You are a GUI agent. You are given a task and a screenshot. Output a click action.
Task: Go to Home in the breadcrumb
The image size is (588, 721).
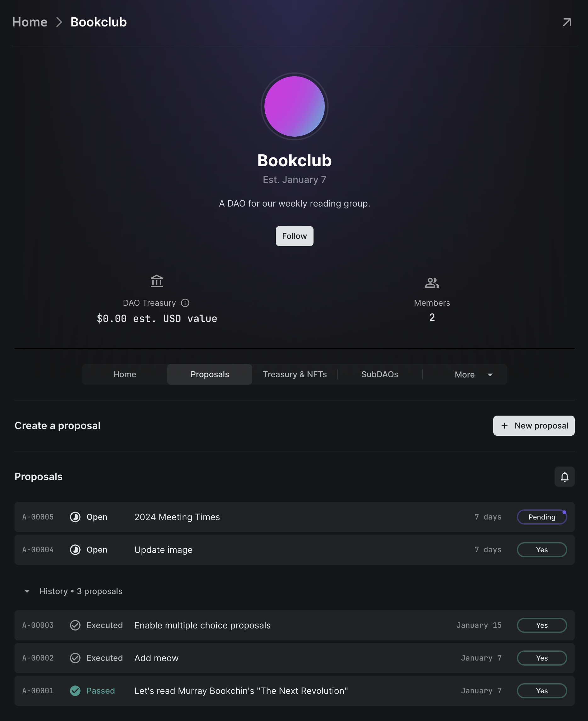(30, 22)
